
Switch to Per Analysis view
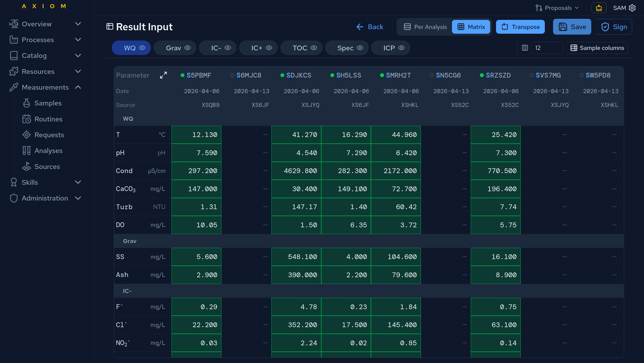tap(425, 27)
